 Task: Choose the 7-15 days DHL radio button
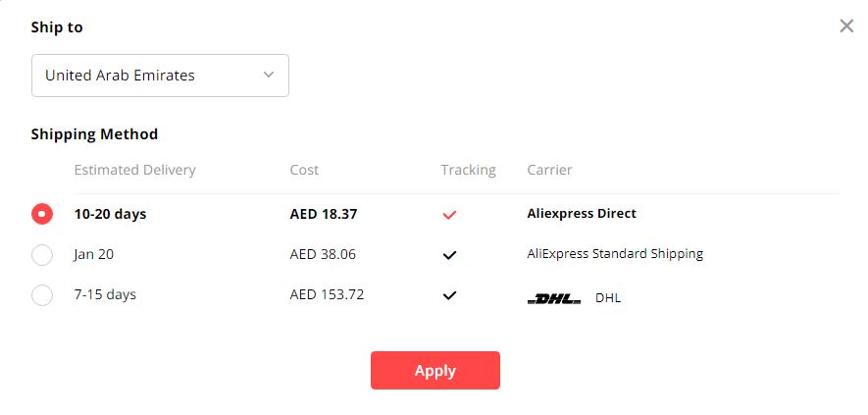[x=42, y=294]
